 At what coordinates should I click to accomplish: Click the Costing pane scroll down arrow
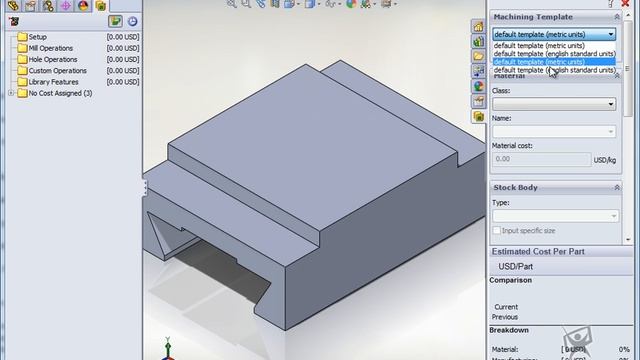(x=628, y=240)
